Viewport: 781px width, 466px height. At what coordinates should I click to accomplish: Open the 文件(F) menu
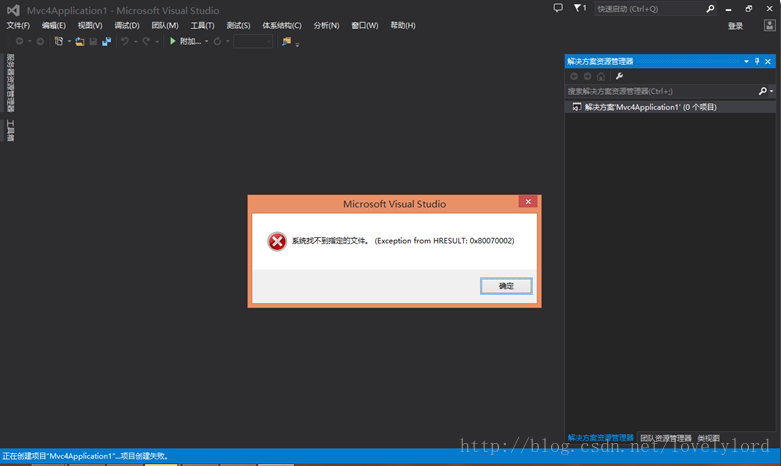(18, 25)
